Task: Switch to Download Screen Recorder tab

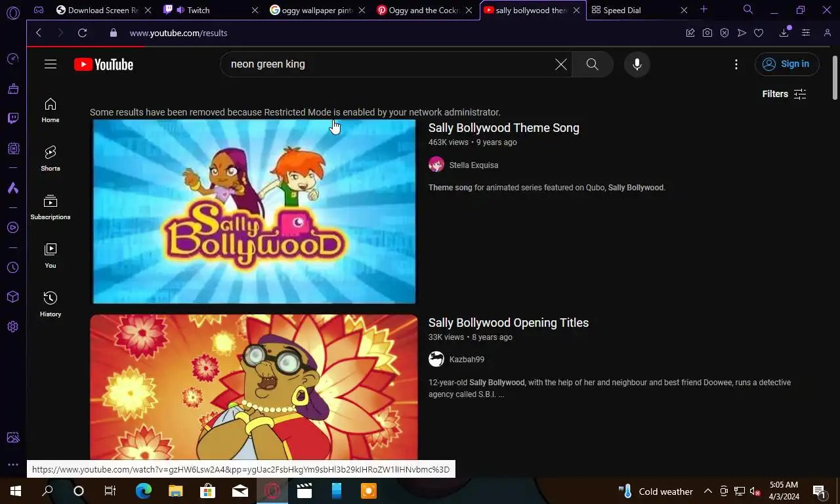Action: tap(96, 10)
